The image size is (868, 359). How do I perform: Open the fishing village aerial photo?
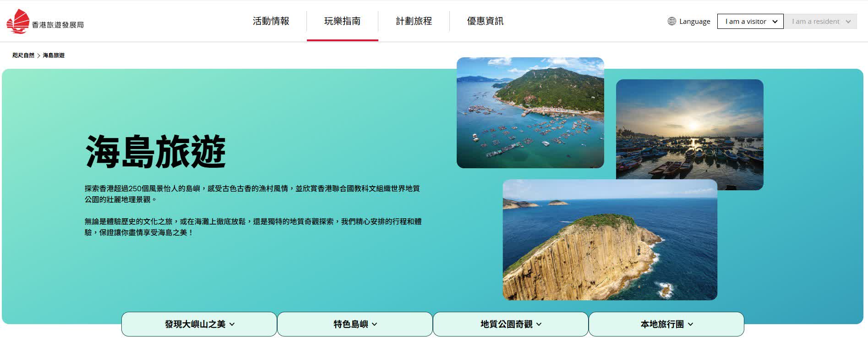[x=530, y=113]
